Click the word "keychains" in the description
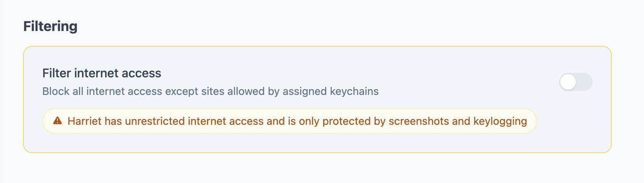This screenshot has height=183, width=644. (354, 91)
